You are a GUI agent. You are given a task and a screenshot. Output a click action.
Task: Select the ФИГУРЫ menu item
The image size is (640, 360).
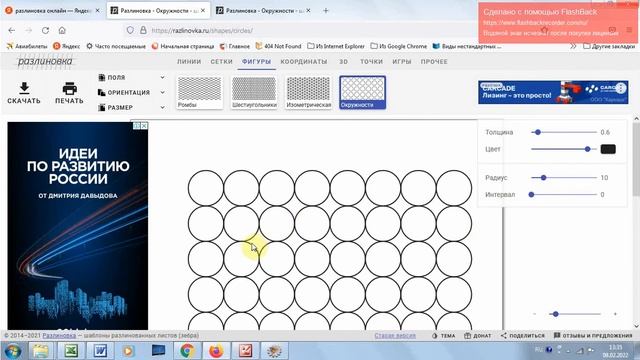point(256,62)
